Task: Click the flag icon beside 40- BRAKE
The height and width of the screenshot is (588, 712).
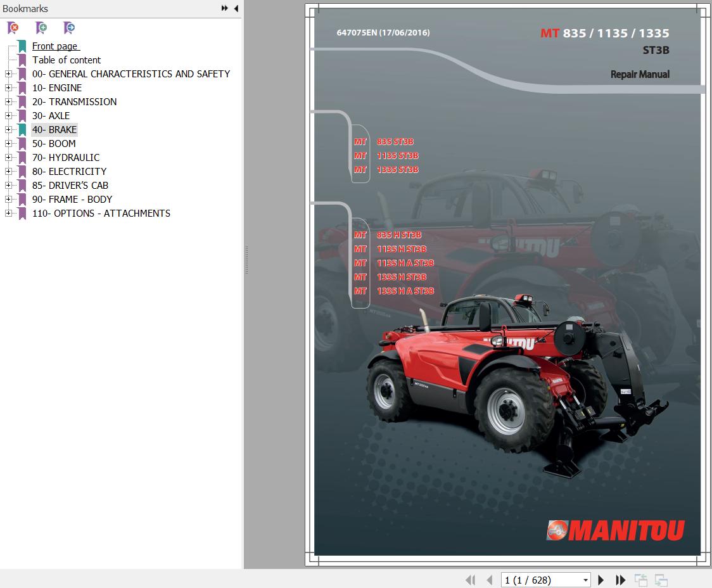Action: (x=22, y=129)
